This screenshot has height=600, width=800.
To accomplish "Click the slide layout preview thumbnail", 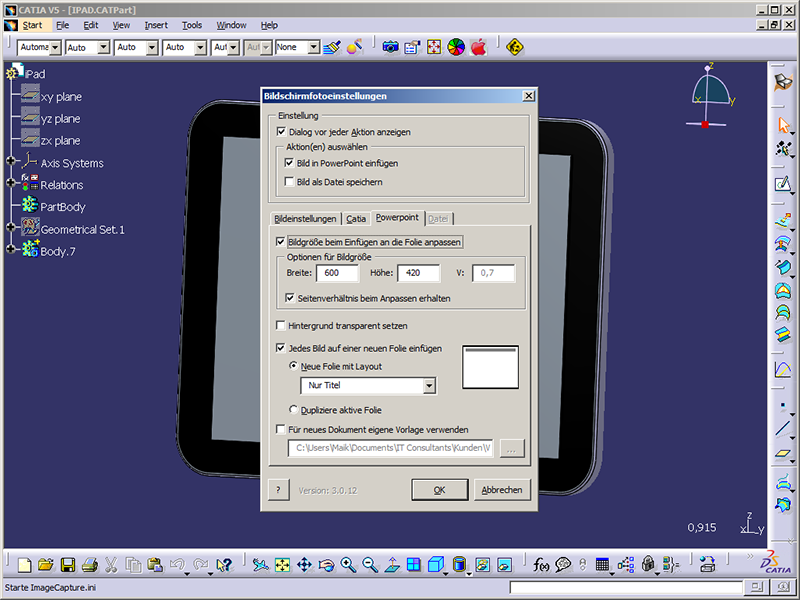I will coord(490,367).
